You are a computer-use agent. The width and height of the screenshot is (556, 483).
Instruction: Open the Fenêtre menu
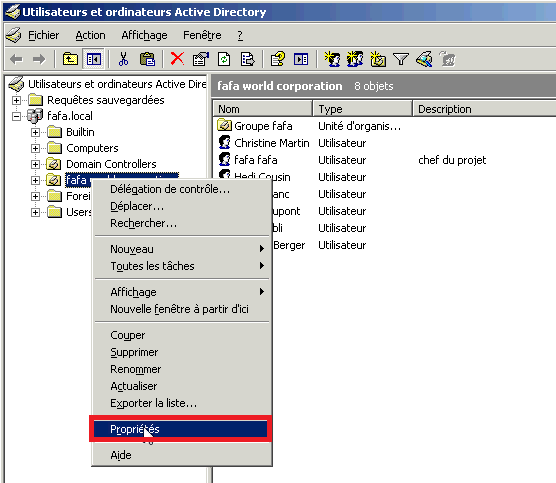tap(202, 35)
